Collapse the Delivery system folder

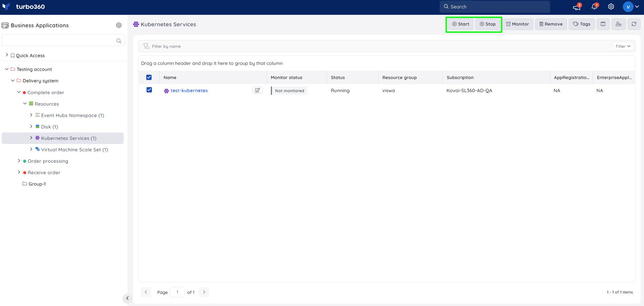click(x=13, y=80)
